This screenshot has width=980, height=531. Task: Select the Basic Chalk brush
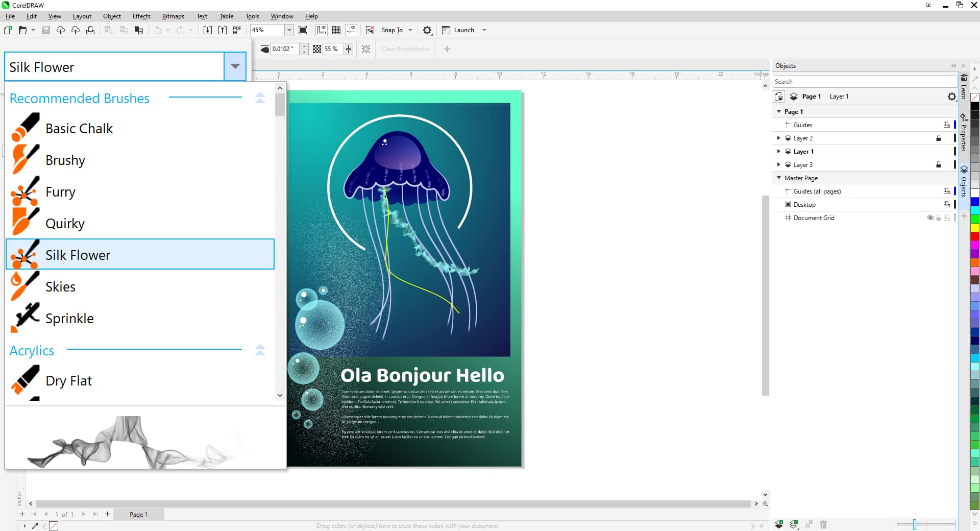[x=79, y=129]
